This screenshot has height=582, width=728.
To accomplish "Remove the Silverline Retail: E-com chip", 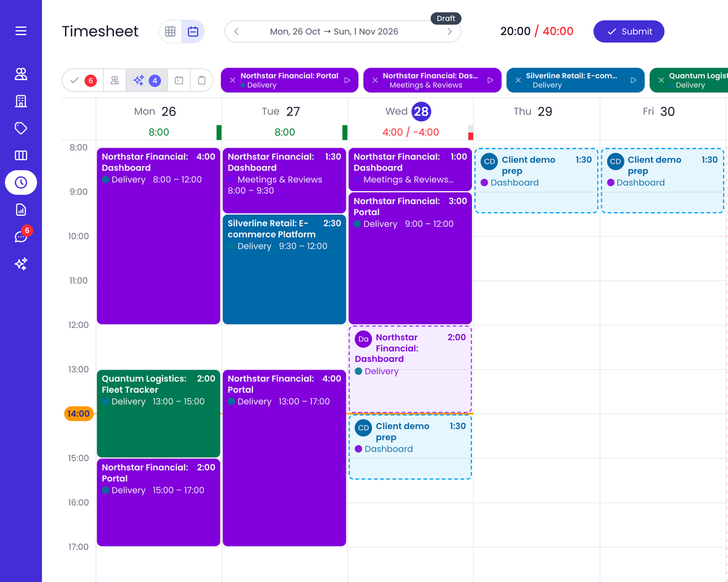I will pos(518,80).
